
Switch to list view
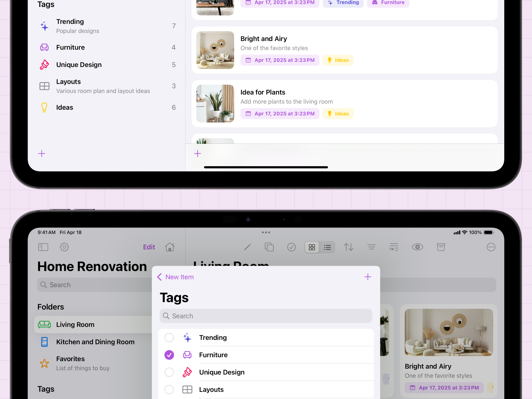[x=327, y=247]
